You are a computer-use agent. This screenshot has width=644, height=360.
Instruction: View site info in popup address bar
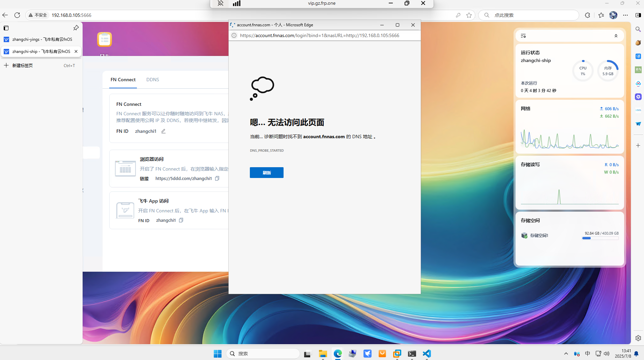pyautogui.click(x=234, y=35)
